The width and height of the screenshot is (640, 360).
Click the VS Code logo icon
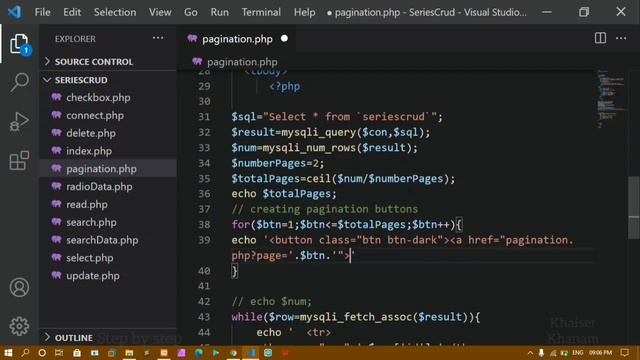pos(15,12)
